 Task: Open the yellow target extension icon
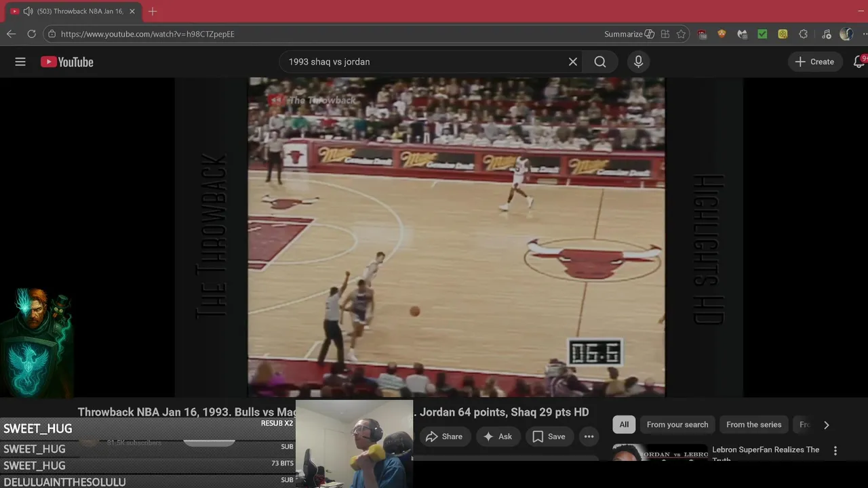click(x=783, y=34)
